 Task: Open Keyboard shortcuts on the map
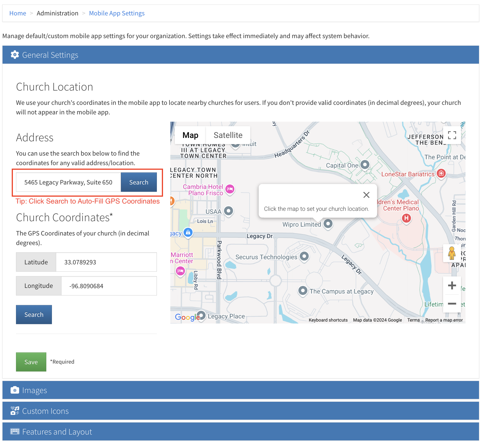[328, 320]
